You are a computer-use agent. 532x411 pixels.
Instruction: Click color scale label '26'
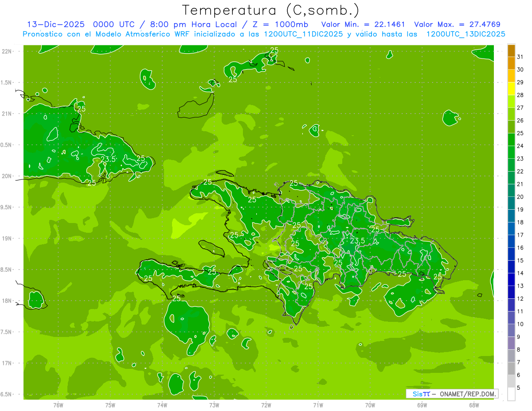pos(520,120)
